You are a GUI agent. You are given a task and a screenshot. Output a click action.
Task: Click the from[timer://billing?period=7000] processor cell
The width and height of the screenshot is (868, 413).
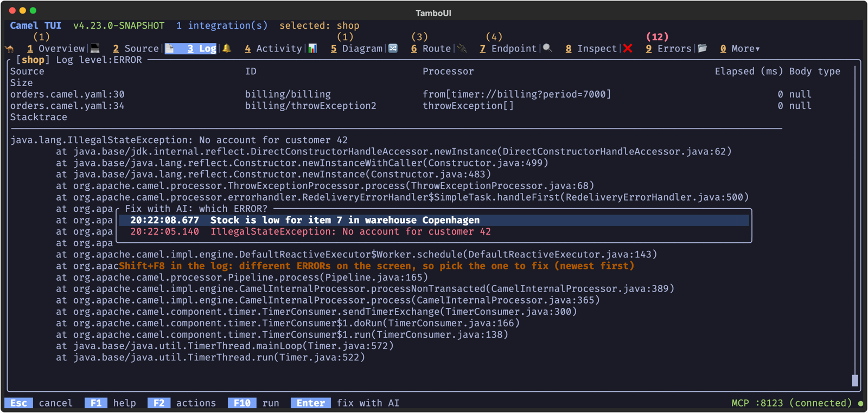pos(517,94)
